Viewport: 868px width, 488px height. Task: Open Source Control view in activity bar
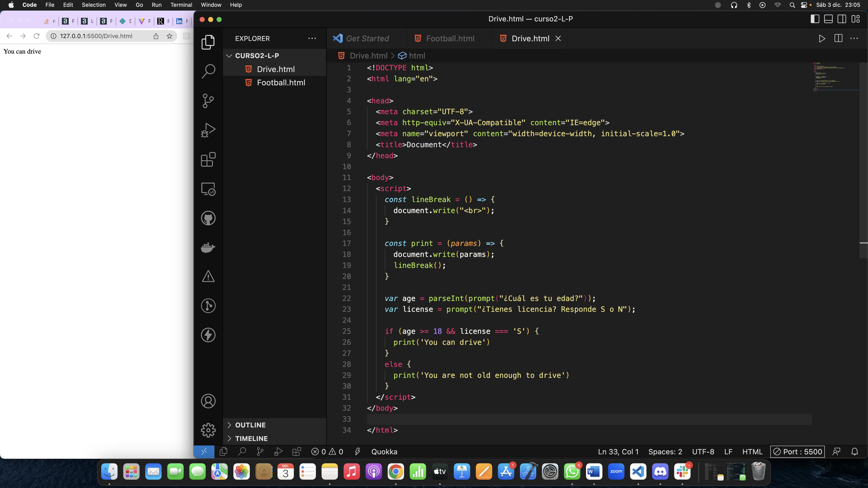click(x=208, y=101)
